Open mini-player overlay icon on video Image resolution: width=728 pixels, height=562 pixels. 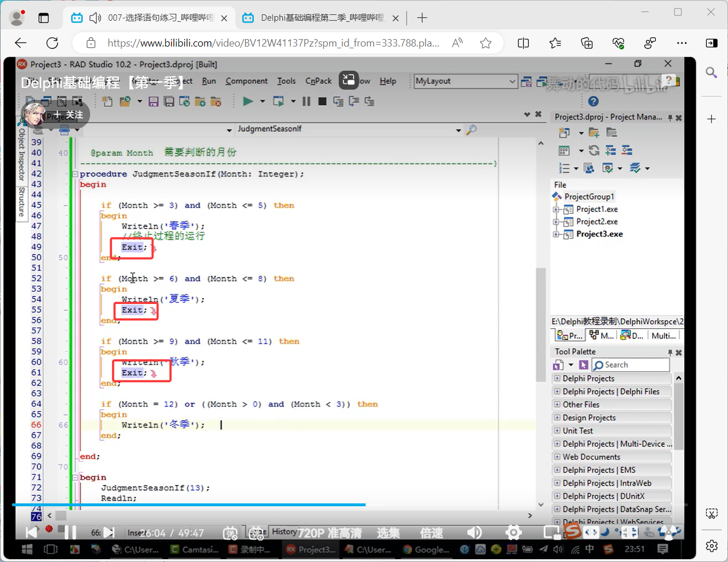(x=348, y=80)
